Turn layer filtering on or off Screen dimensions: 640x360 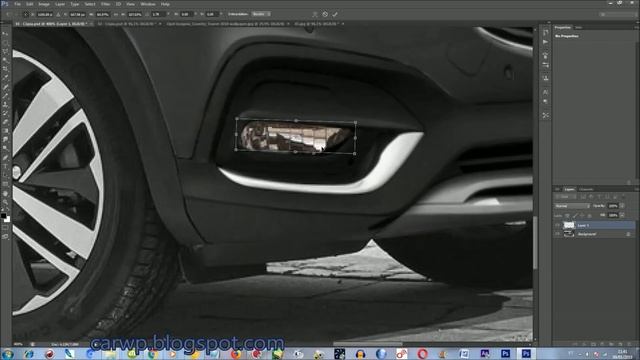[x=623, y=196]
